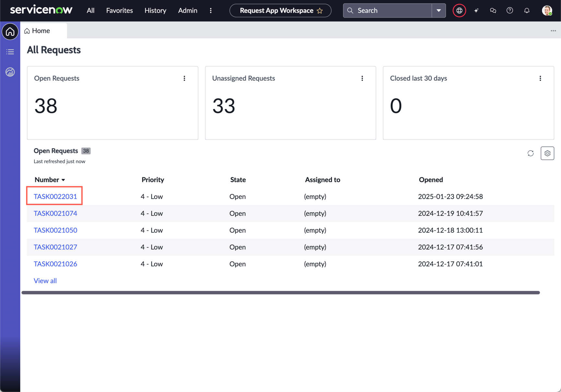Click the View all link
Image resolution: width=561 pixels, height=392 pixels.
point(45,281)
